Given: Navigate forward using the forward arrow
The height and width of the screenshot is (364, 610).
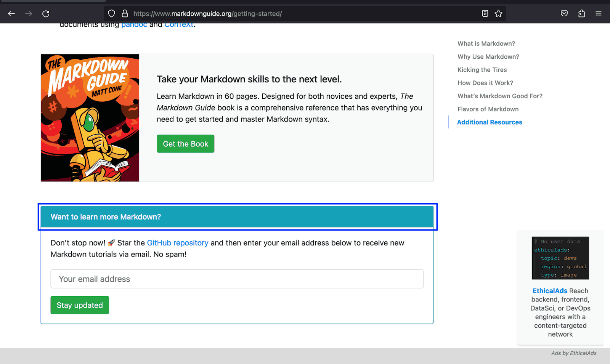Looking at the screenshot, I should 28,13.
